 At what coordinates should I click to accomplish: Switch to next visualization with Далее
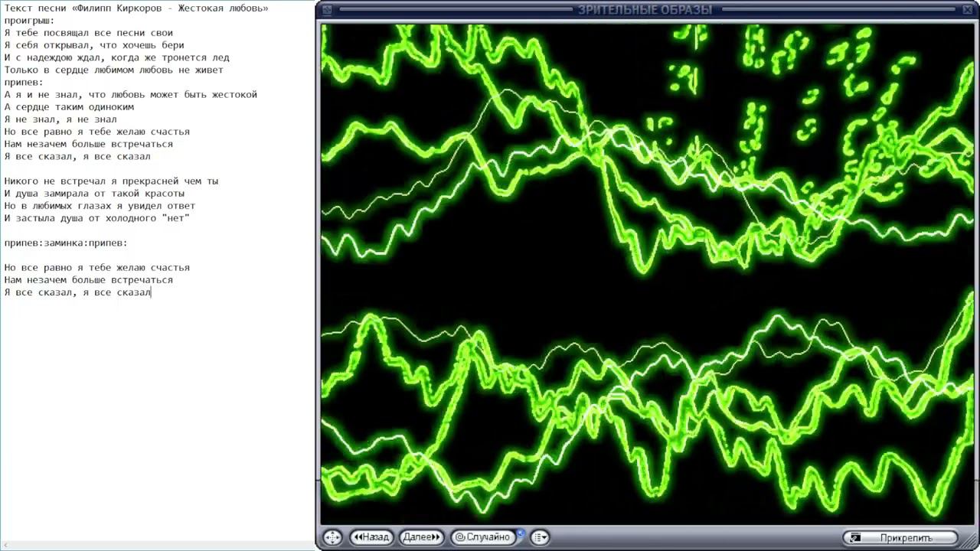pos(421,537)
